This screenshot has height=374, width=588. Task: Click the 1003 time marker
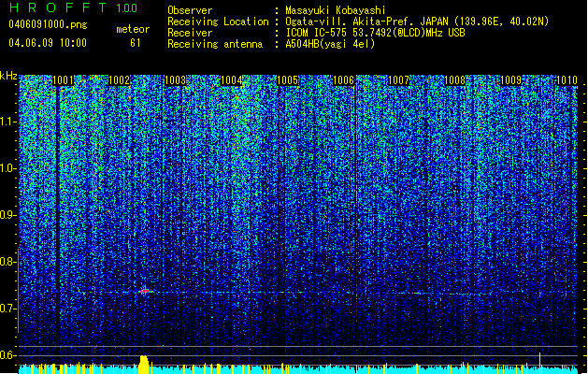point(175,80)
